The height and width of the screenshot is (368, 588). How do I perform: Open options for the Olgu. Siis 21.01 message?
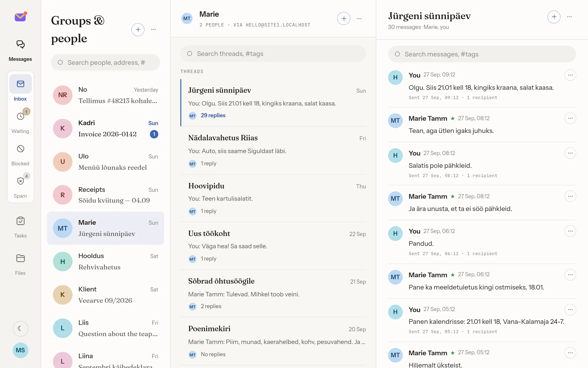pos(570,75)
